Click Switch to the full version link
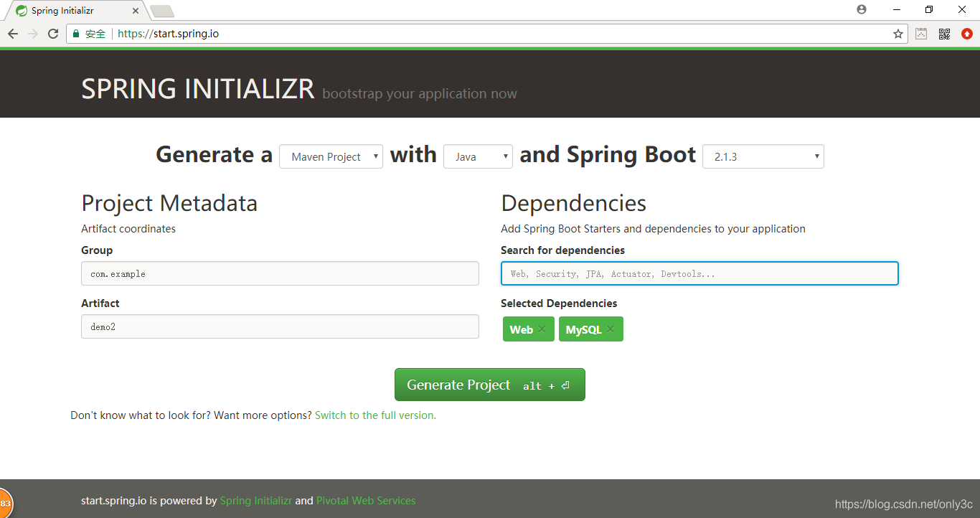980x518 pixels. pos(375,415)
